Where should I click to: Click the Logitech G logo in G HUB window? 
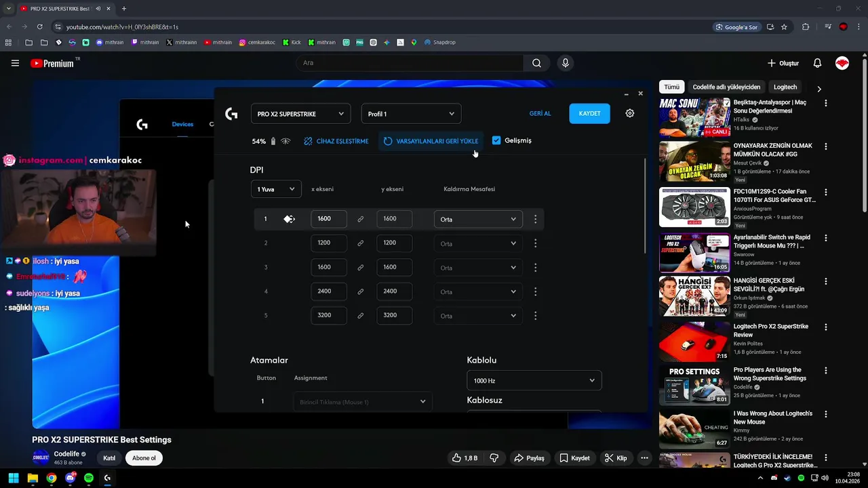(x=231, y=114)
